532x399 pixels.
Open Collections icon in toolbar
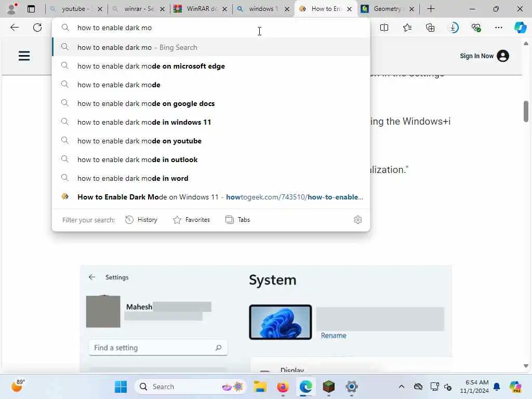pyautogui.click(x=430, y=28)
